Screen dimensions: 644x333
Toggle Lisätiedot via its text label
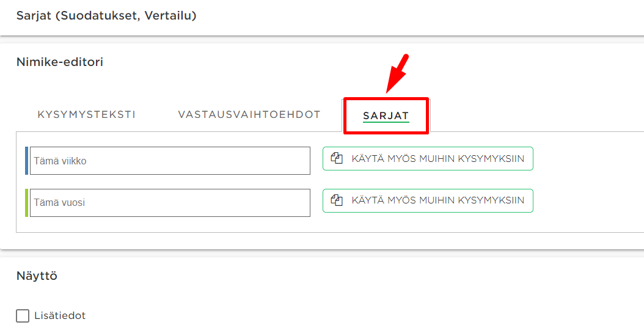pyautogui.click(x=60, y=316)
